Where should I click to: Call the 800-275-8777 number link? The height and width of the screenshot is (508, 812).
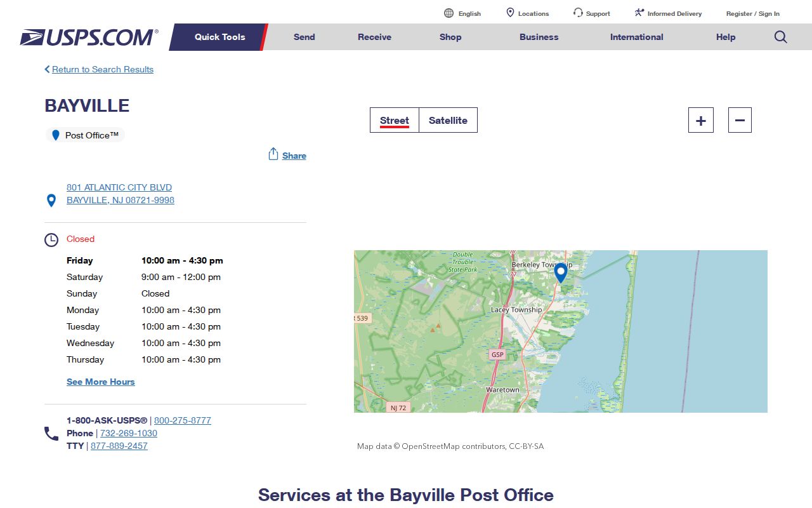tap(183, 420)
